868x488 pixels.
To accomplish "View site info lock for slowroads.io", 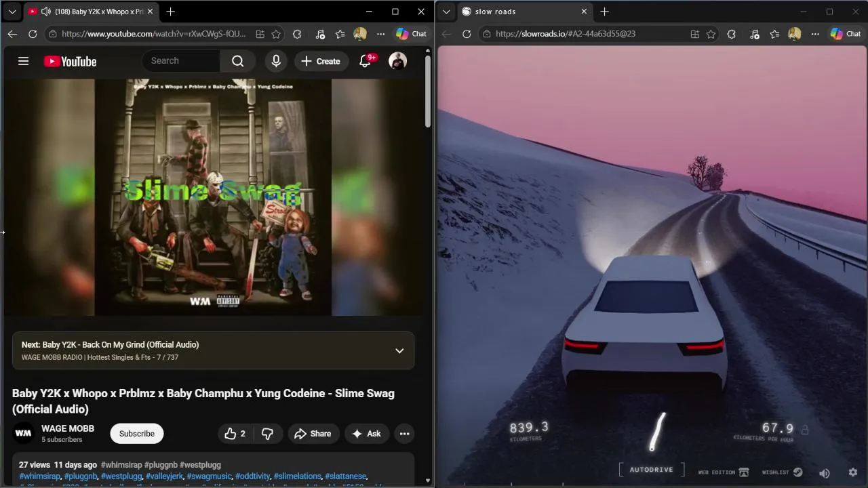I will [x=487, y=34].
